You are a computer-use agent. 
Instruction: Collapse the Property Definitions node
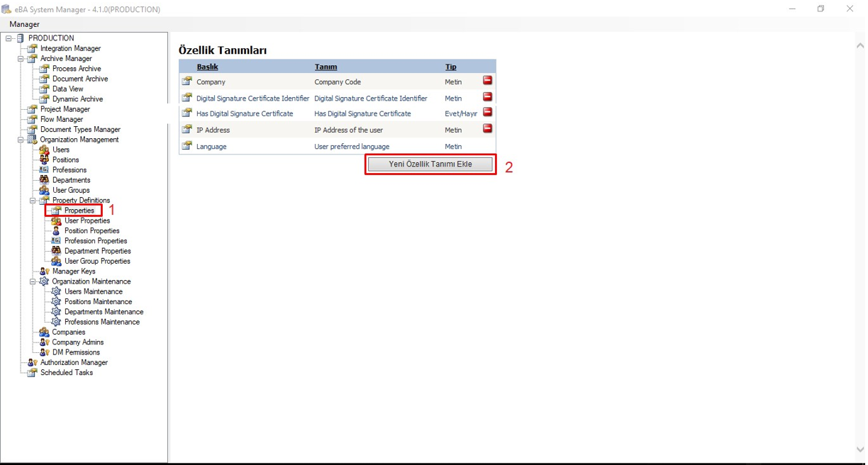coord(33,201)
